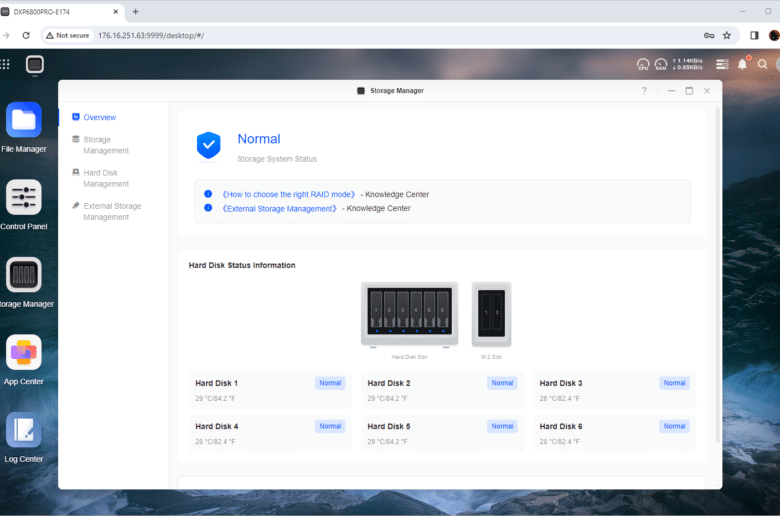The width and height of the screenshot is (780, 516).
Task: Click info icon beside External Storage article
Action: [208, 208]
